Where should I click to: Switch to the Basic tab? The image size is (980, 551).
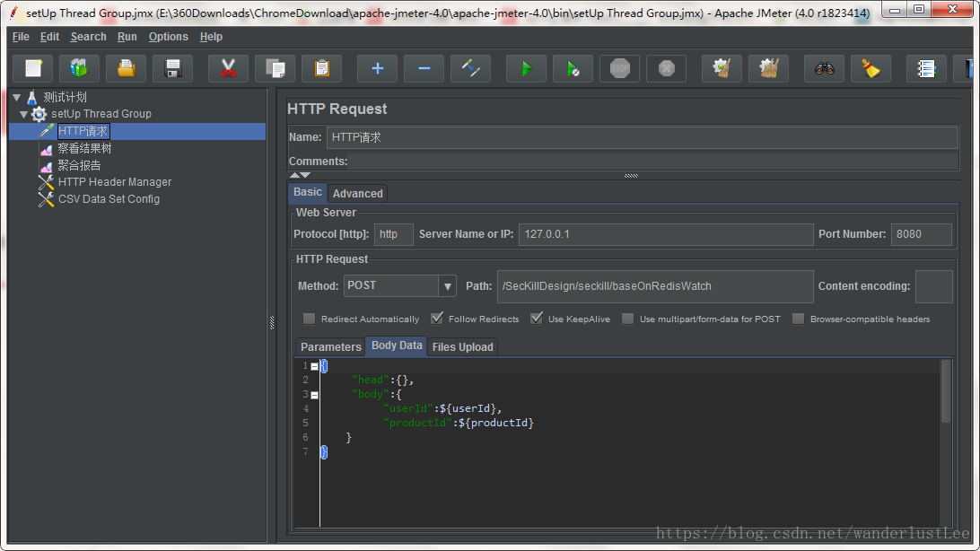pyautogui.click(x=308, y=192)
